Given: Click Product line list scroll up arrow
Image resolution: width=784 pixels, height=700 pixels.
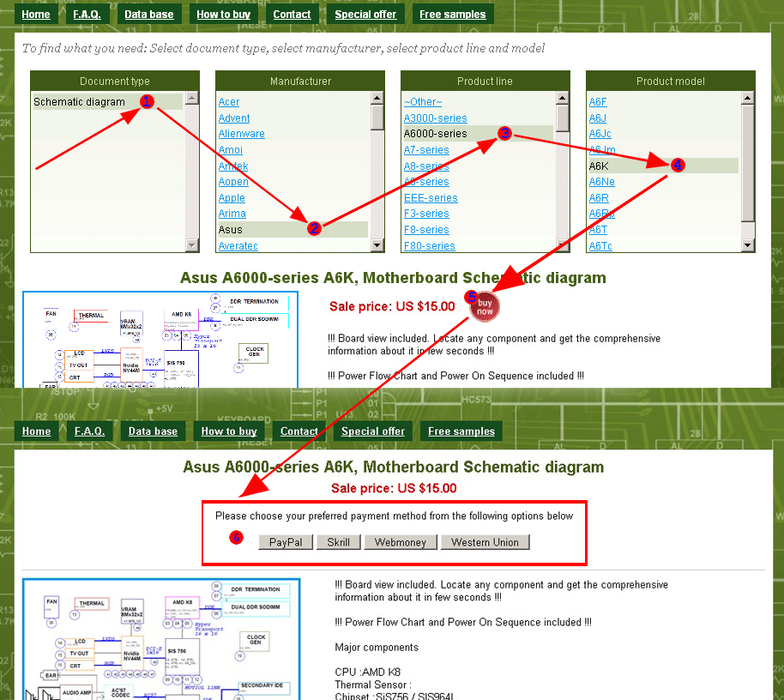Looking at the screenshot, I should coord(563,98).
